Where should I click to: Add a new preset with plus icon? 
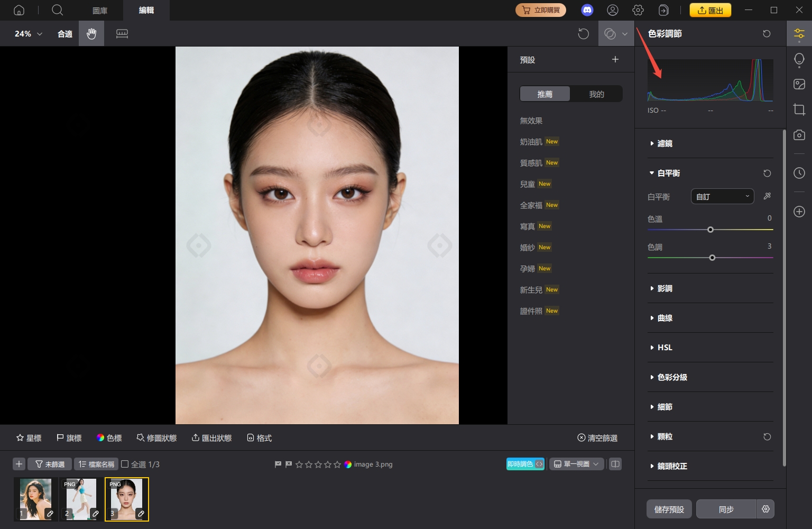click(615, 59)
